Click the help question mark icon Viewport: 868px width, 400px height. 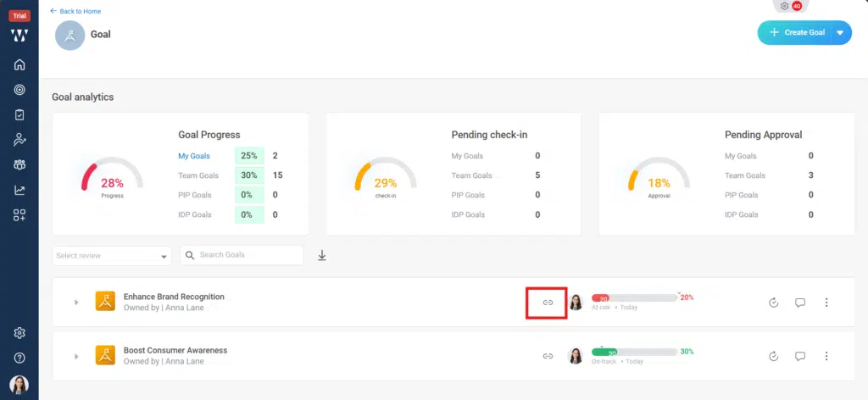point(19,358)
